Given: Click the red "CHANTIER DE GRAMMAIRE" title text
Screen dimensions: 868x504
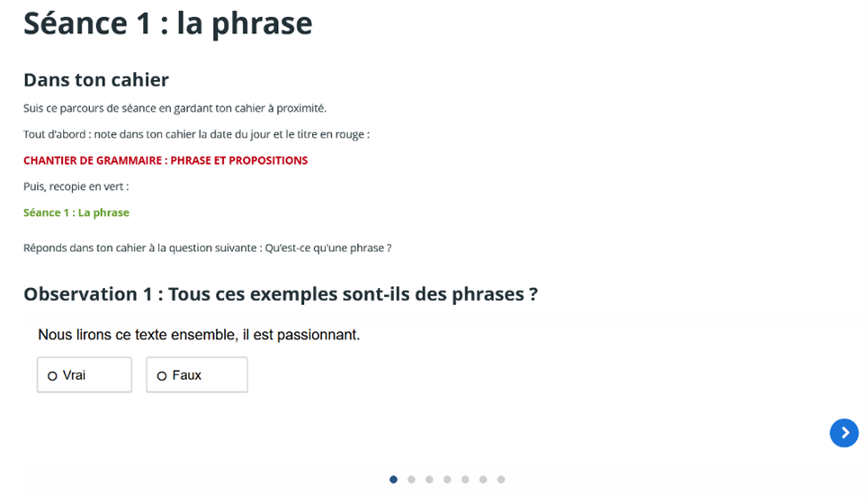Looking at the screenshot, I should point(166,161).
